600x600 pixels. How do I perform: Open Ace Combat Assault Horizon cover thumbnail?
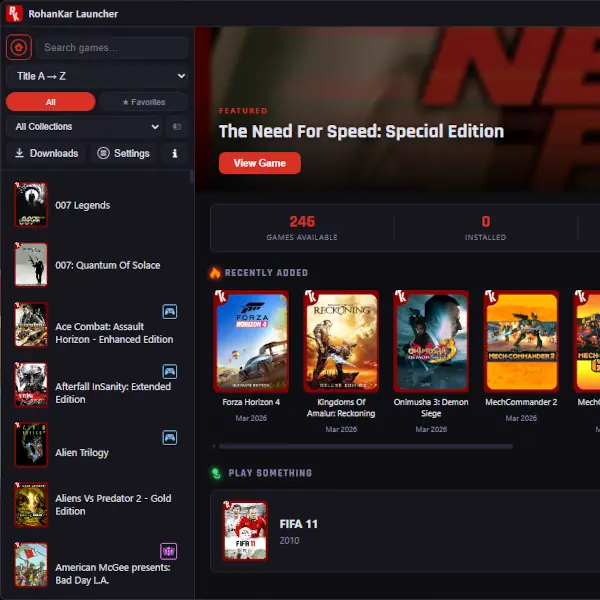pos(31,325)
